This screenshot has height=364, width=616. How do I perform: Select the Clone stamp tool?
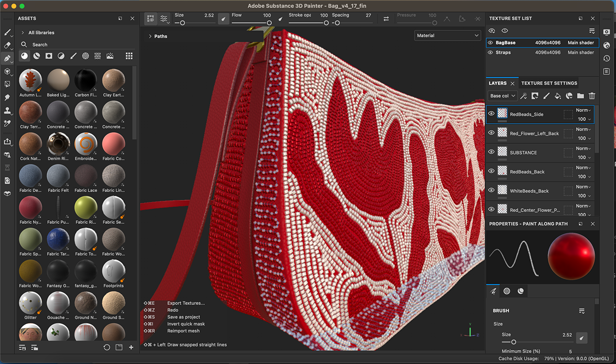(x=7, y=110)
